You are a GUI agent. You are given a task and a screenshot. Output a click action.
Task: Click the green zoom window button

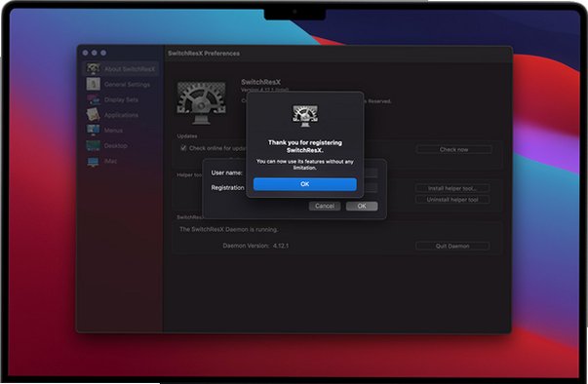103,53
